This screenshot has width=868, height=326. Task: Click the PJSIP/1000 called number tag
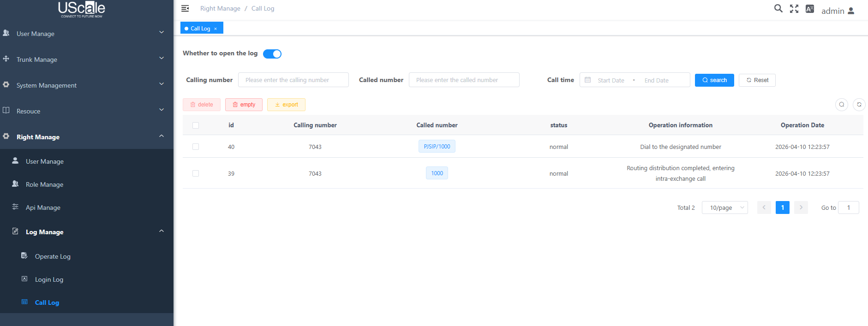437,147
